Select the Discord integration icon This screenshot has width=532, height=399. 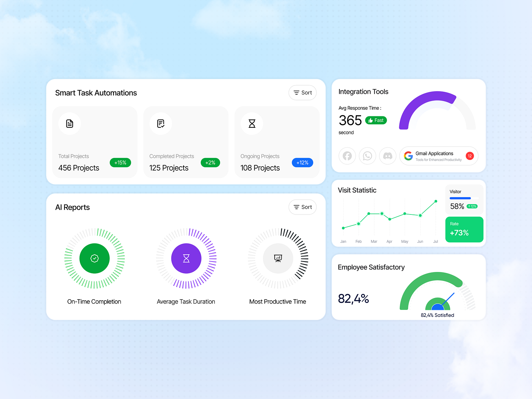388,156
